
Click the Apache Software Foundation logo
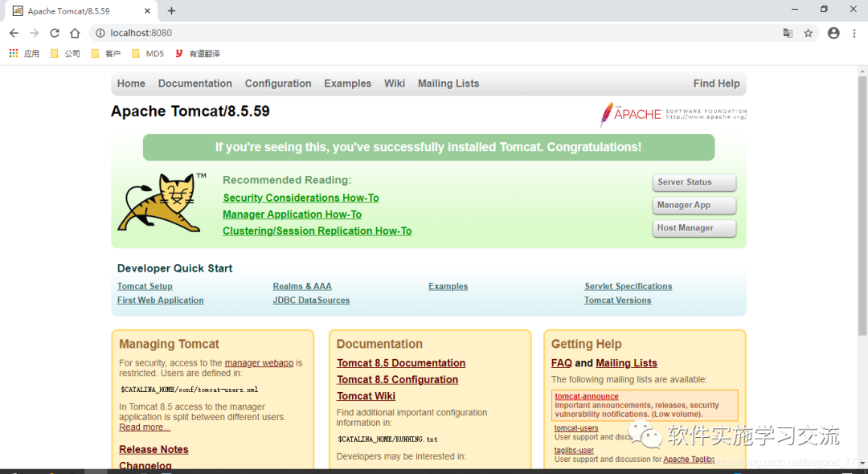coord(674,115)
